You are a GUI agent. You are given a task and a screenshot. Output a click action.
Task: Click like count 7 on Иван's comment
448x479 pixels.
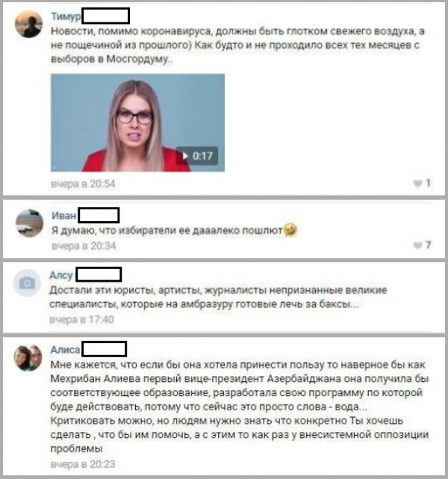tap(428, 245)
